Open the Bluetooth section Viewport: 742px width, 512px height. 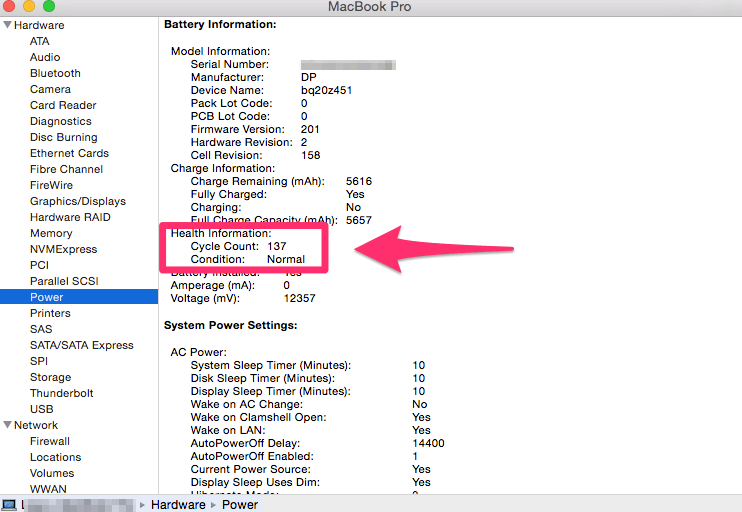[55, 73]
